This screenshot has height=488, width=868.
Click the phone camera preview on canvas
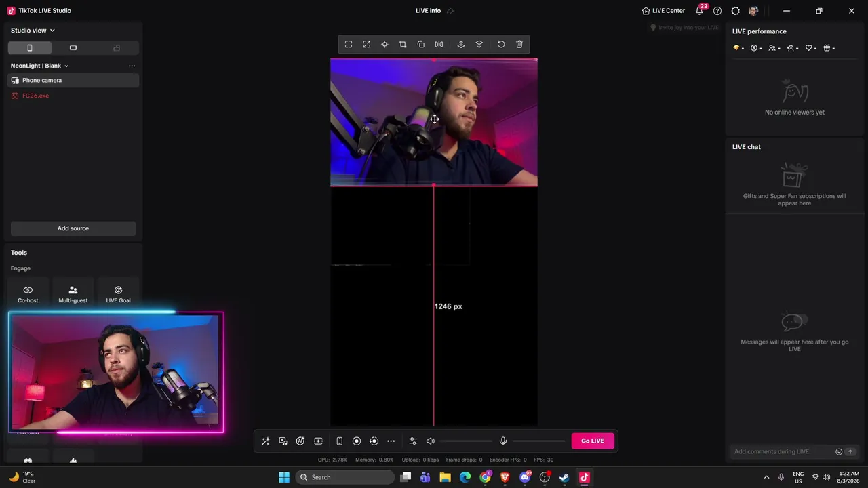434,122
